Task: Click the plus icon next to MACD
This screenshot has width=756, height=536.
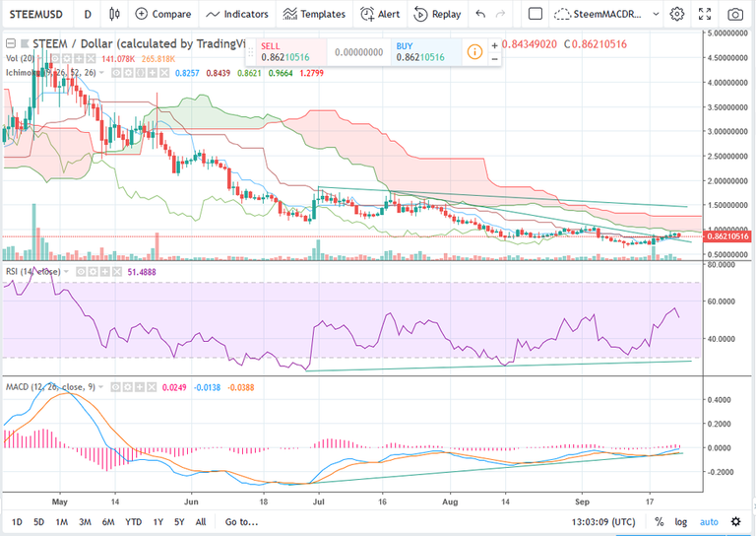Action: tap(140, 387)
